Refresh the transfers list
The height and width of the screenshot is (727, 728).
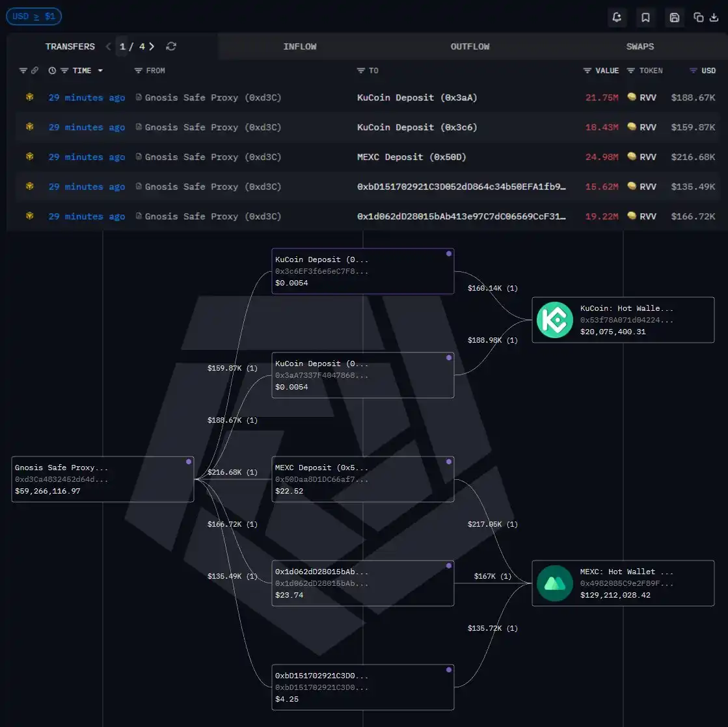(x=171, y=46)
